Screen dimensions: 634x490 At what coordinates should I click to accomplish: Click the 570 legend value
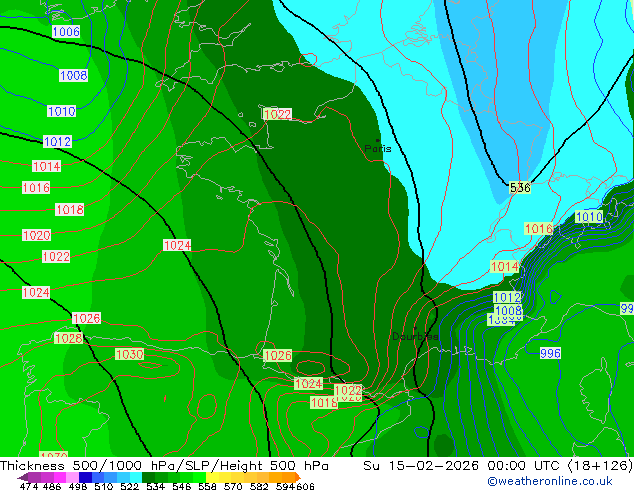(x=233, y=486)
